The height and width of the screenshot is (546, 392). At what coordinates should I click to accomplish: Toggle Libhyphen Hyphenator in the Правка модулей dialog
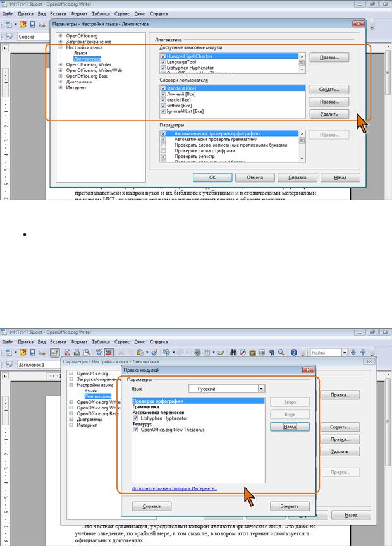pos(135,418)
